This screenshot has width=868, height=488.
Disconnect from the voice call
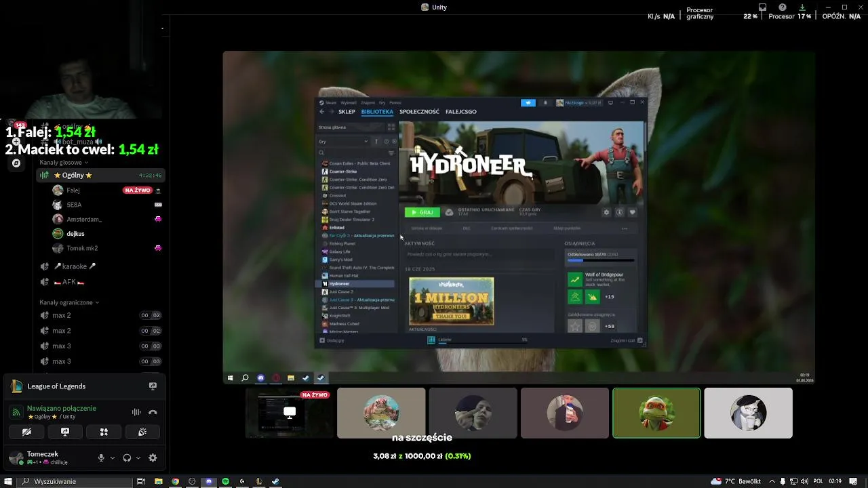click(x=153, y=412)
